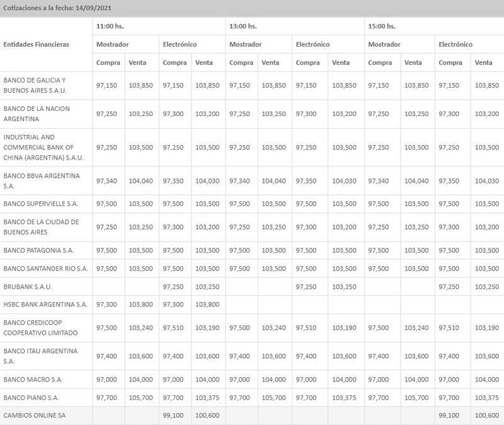The height and width of the screenshot is (425, 504).
Task: Click the '15:00 hs.' time header
Action: 382,26
